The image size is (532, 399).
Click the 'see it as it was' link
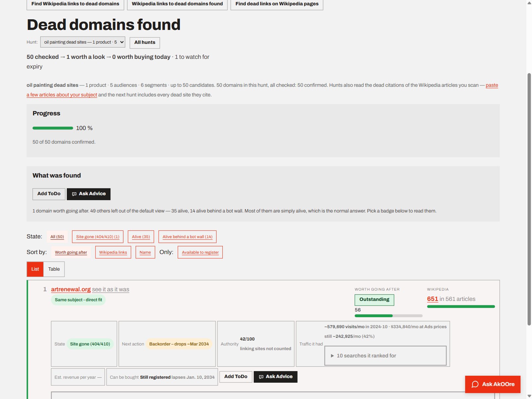click(x=111, y=289)
